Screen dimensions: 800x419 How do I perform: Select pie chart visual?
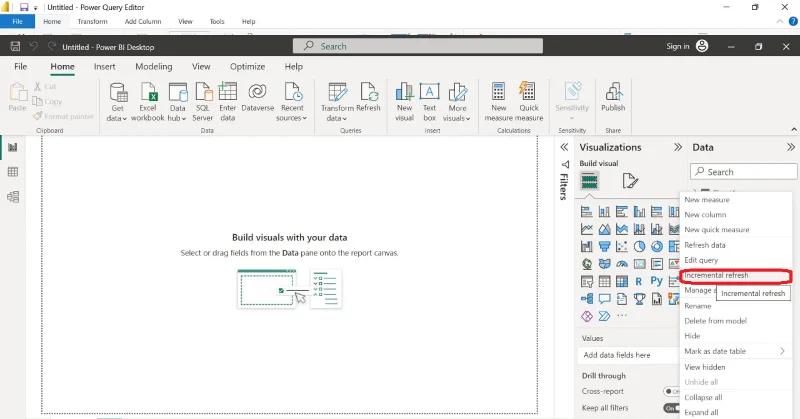click(639, 247)
